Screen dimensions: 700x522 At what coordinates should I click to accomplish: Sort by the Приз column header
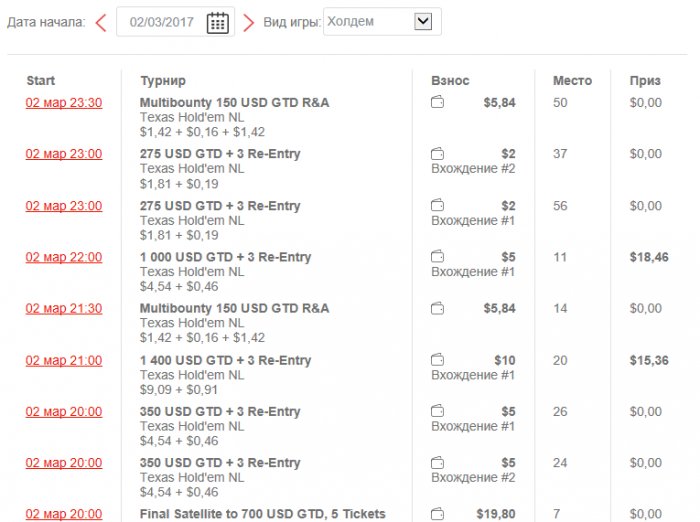(645, 80)
